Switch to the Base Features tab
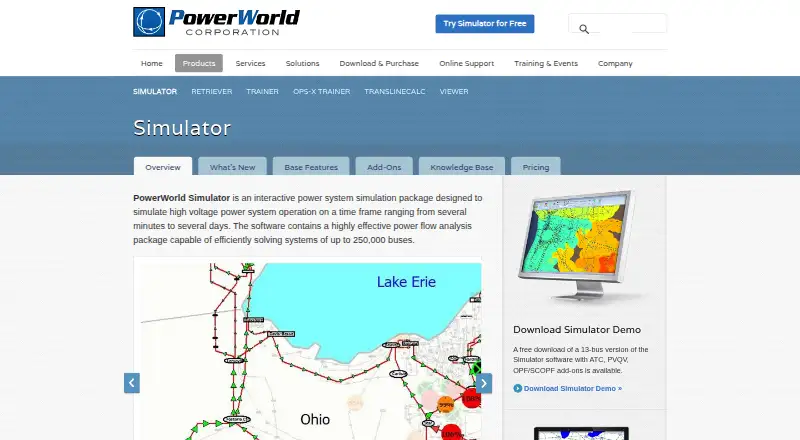The width and height of the screenshot is (800, 440). coord(311,166)
